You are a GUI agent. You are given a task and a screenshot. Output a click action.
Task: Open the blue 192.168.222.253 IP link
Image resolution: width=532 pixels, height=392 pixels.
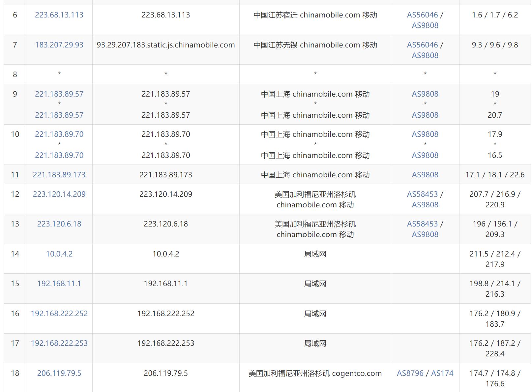pyautogui.click(x=59, y=343)
